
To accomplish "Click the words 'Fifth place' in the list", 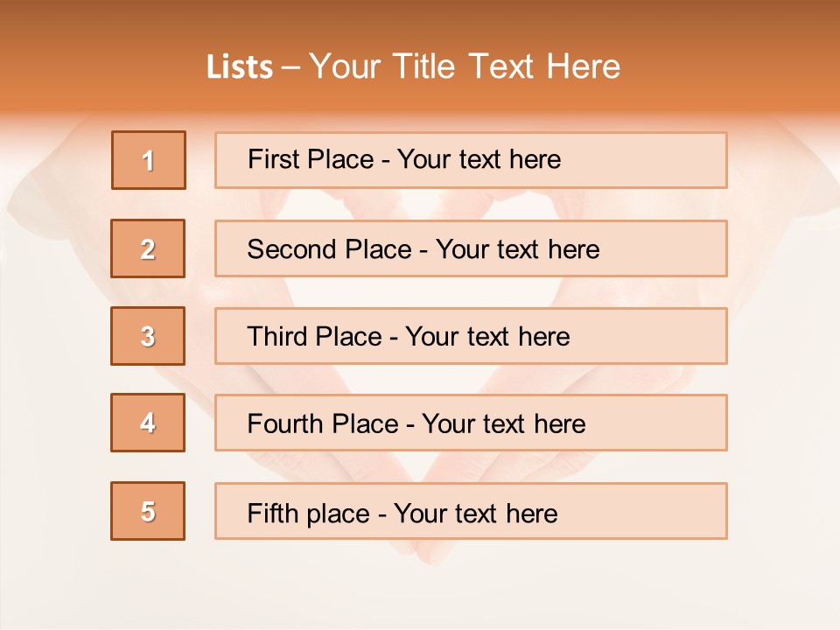I will click(308, 513).
